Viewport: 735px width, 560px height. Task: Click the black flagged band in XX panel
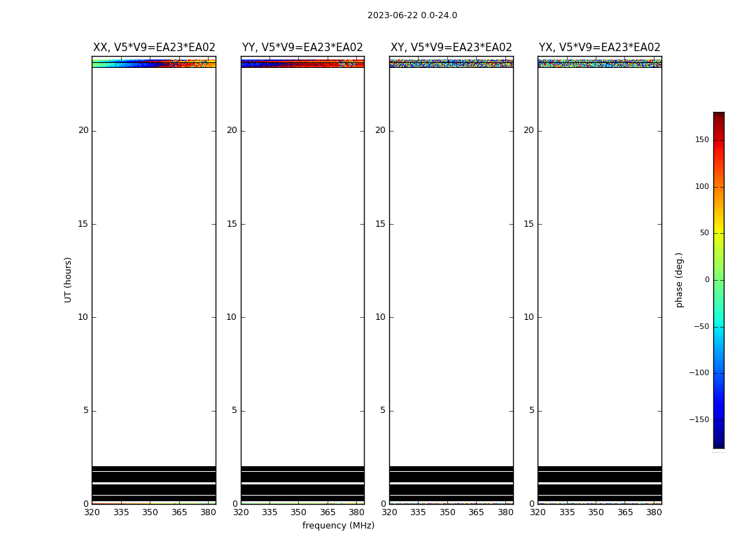point(154,484)
